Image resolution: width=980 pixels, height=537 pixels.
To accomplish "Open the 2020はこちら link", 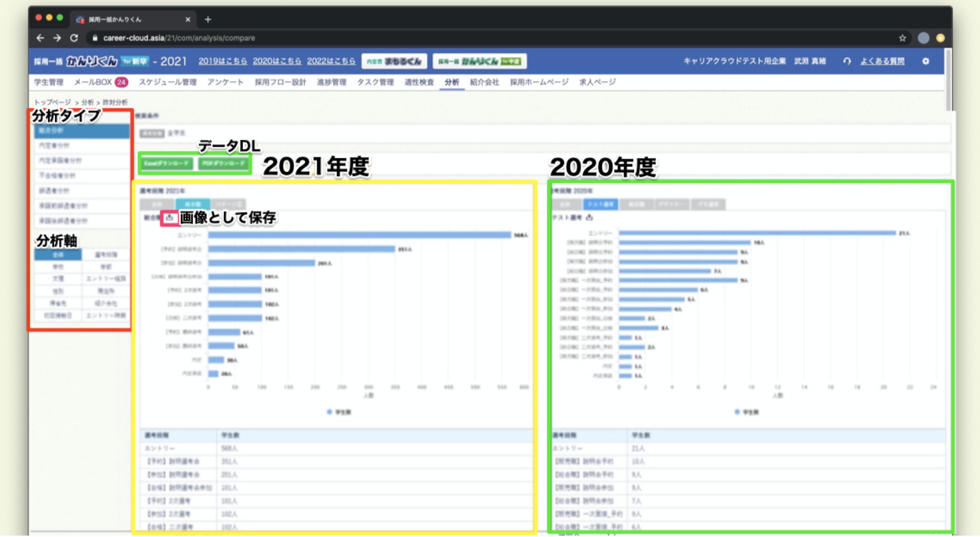I will point(277,61).
